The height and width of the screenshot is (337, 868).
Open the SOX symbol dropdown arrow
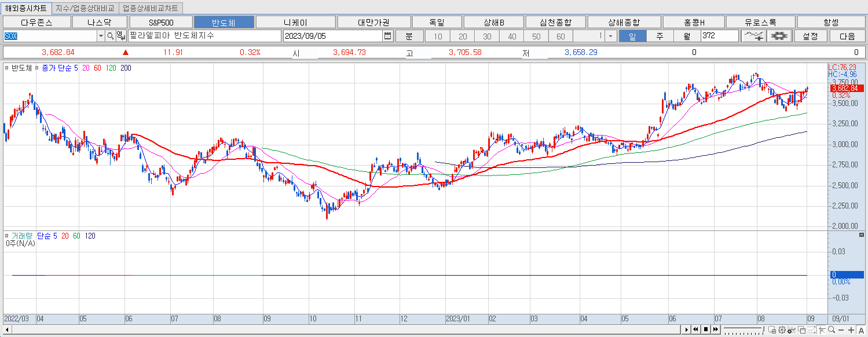[x=101, y=36]
